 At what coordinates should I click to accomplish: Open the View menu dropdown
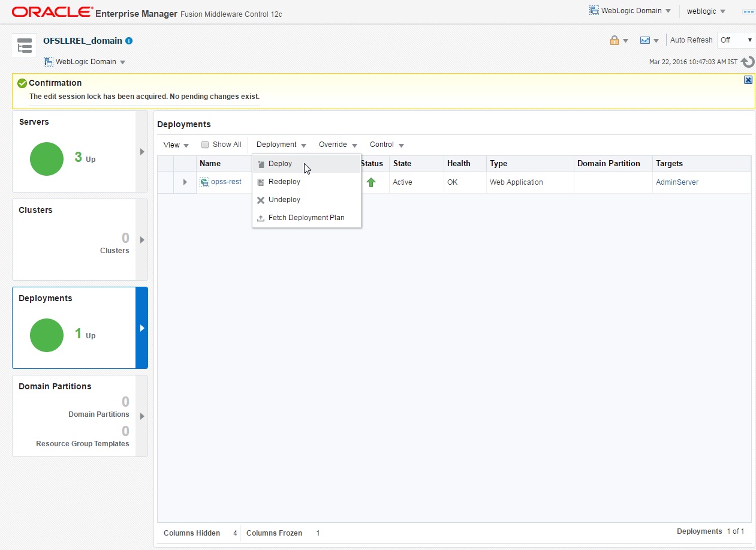pos(176,145)
